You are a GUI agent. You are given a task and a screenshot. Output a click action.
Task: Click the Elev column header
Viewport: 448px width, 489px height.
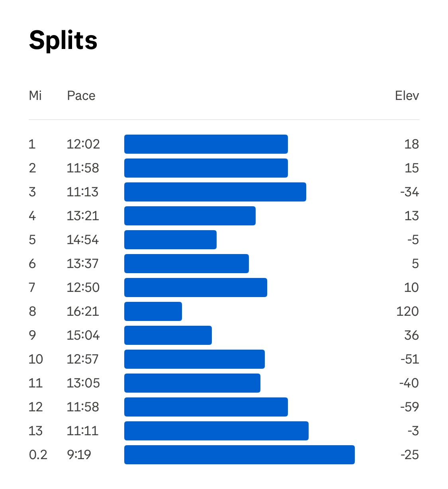click(407, 96)
